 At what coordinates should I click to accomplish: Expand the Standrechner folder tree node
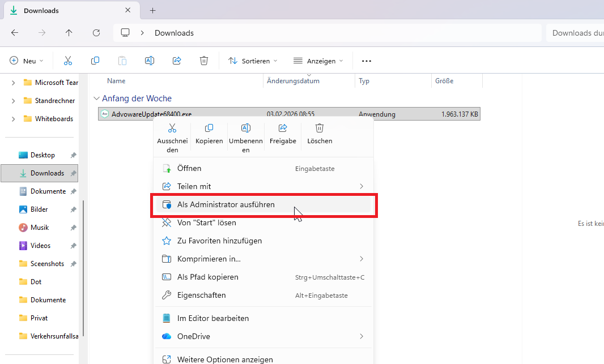point(13,101)
